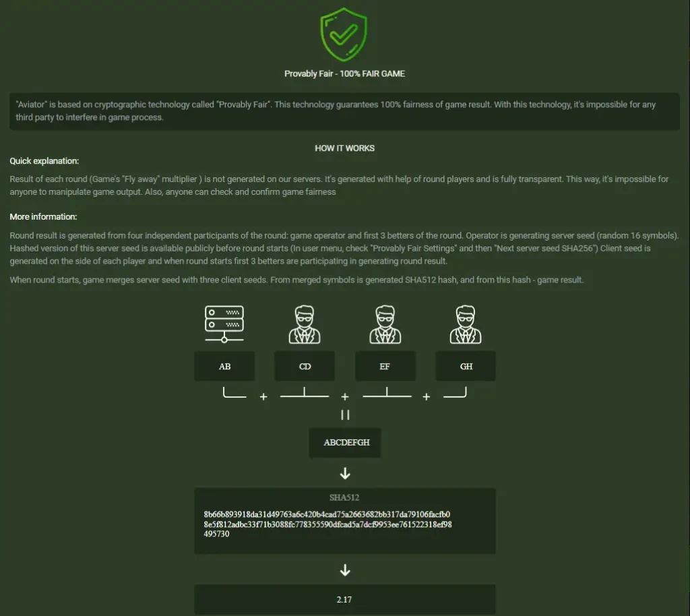690x616 pixels.
Task: Select the player icon above CD
Action: (305, 324)
